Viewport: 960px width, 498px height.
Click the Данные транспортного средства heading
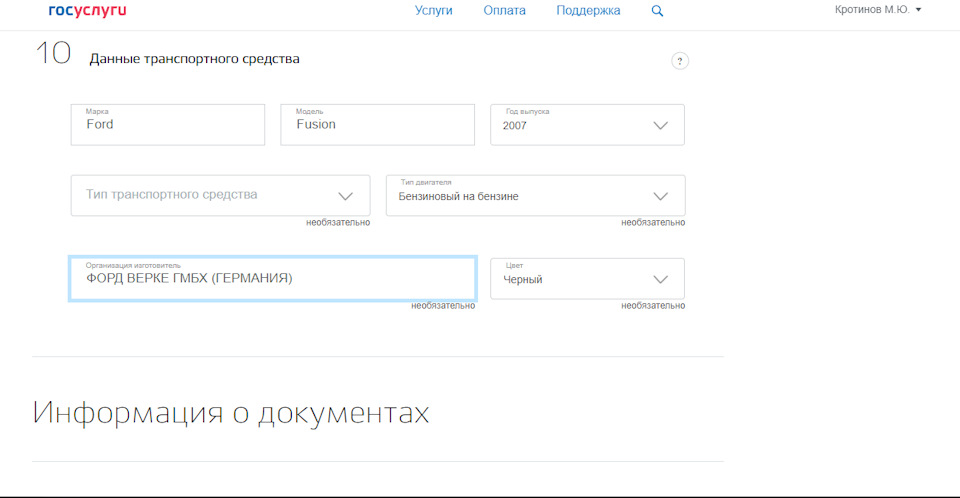pos(194,59)
